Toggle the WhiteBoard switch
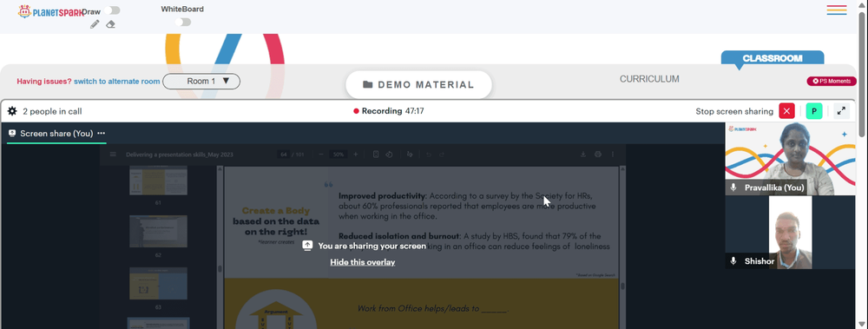 [182, 23]
